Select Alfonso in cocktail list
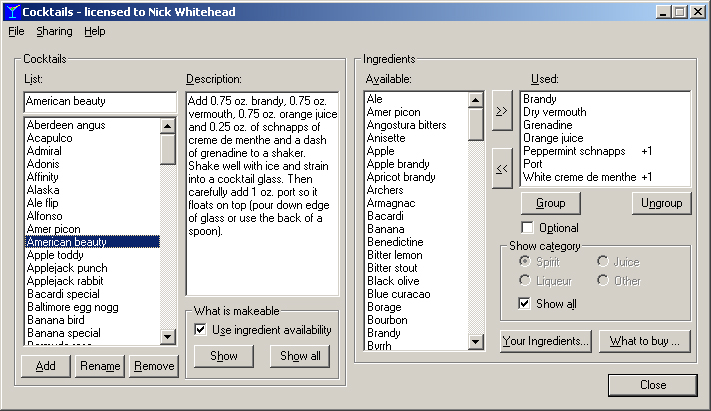 tap(92, 216)
